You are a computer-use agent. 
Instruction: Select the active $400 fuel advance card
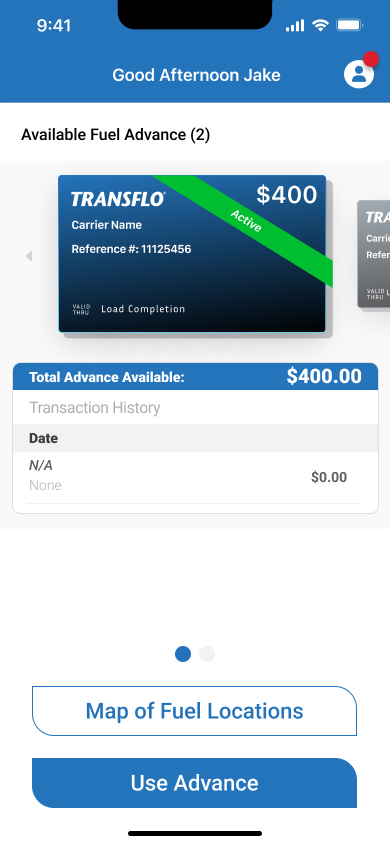(x=192, y=254)
